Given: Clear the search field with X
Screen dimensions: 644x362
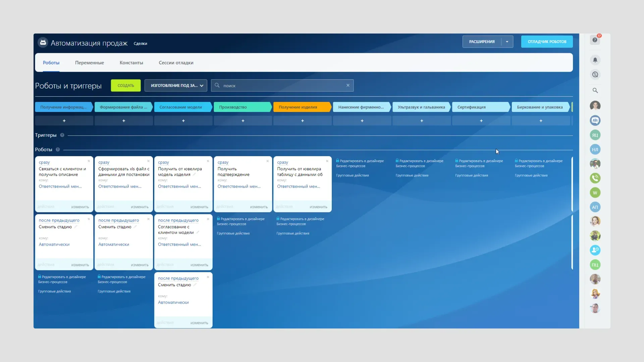Looking at the screenshot, I should pos(348,85).
